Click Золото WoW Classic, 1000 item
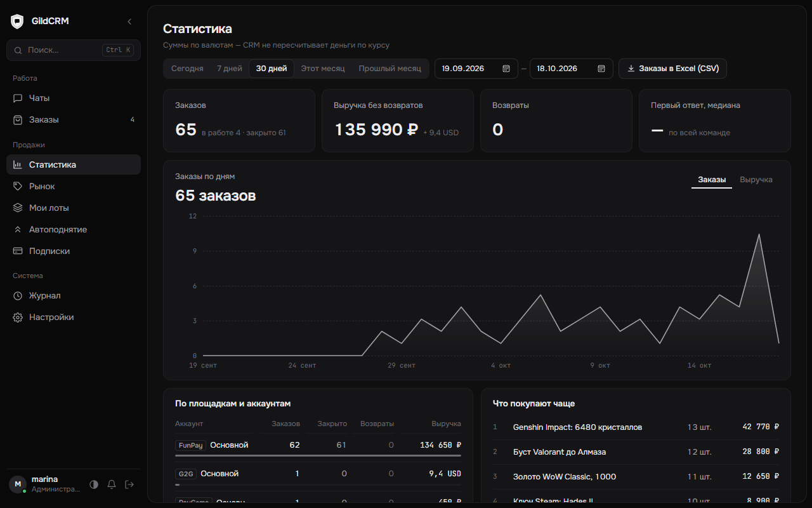Viewport: 812px width, 508px height. click(x=636, y=477)
